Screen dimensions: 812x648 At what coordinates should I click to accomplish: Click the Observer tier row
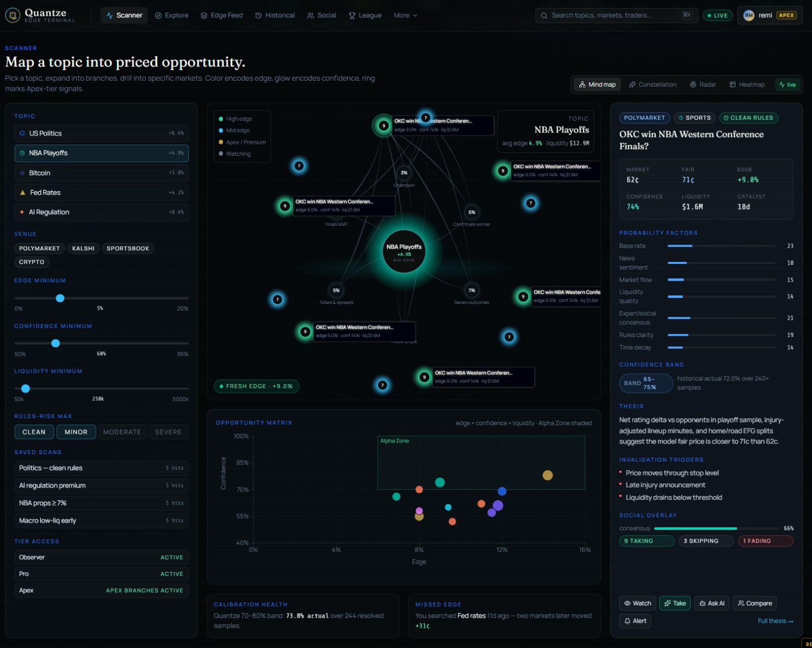pos(101,558)
